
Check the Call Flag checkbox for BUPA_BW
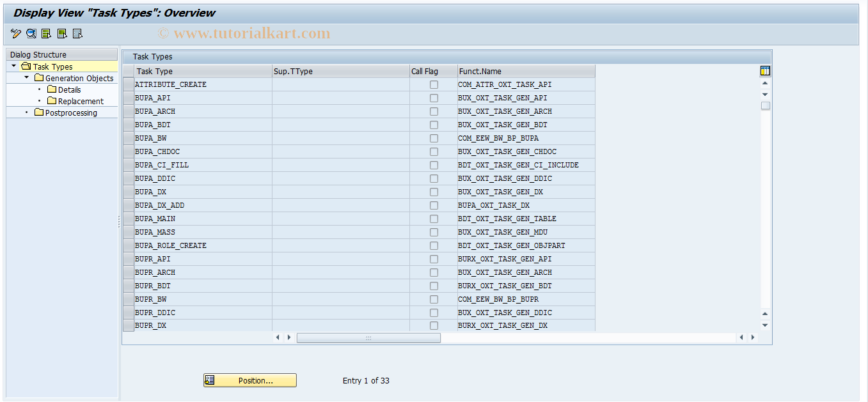(434, 138)
